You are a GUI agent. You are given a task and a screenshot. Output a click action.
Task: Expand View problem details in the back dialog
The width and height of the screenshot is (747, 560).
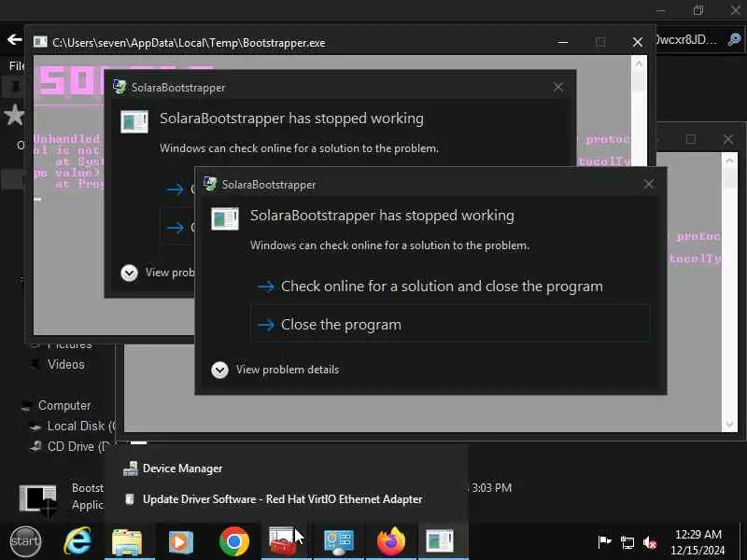158,273
